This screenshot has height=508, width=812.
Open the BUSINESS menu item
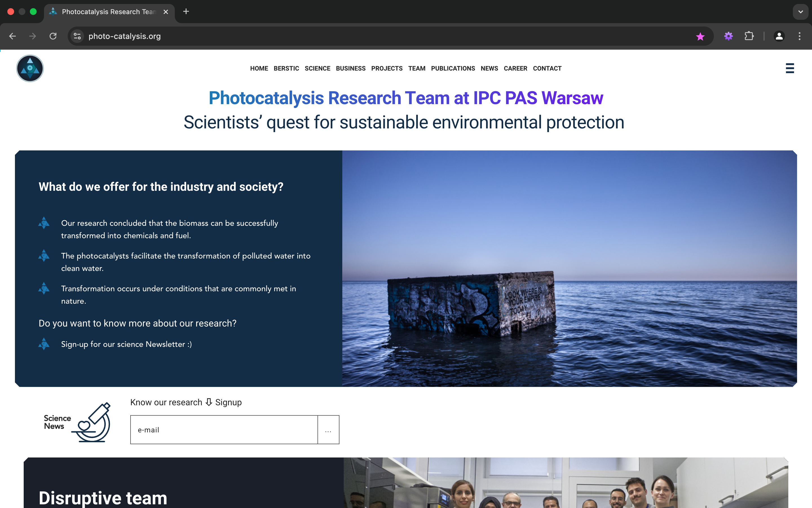(351, 68)
